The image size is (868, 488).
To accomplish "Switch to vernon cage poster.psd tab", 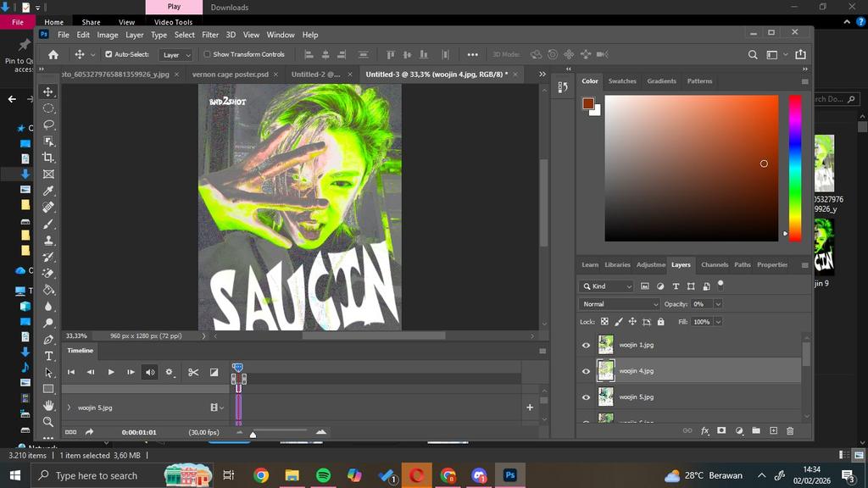I will 231,75.
